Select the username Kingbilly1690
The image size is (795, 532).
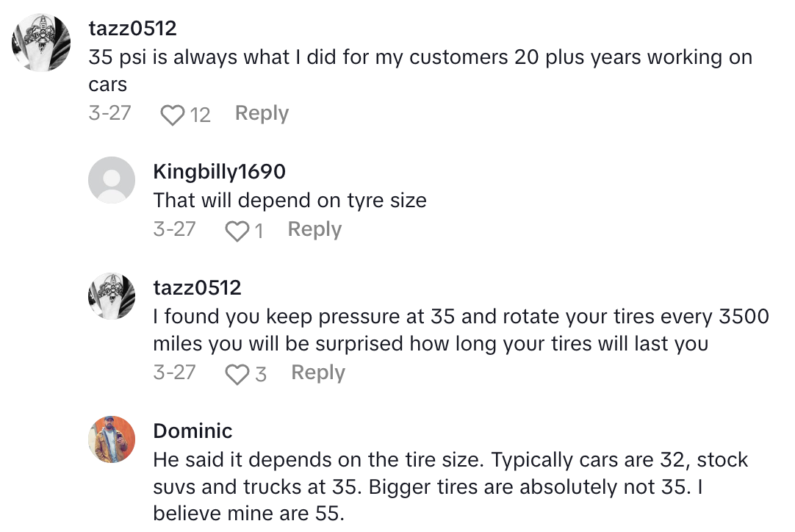pyautogui.click(x=220, y=170)
